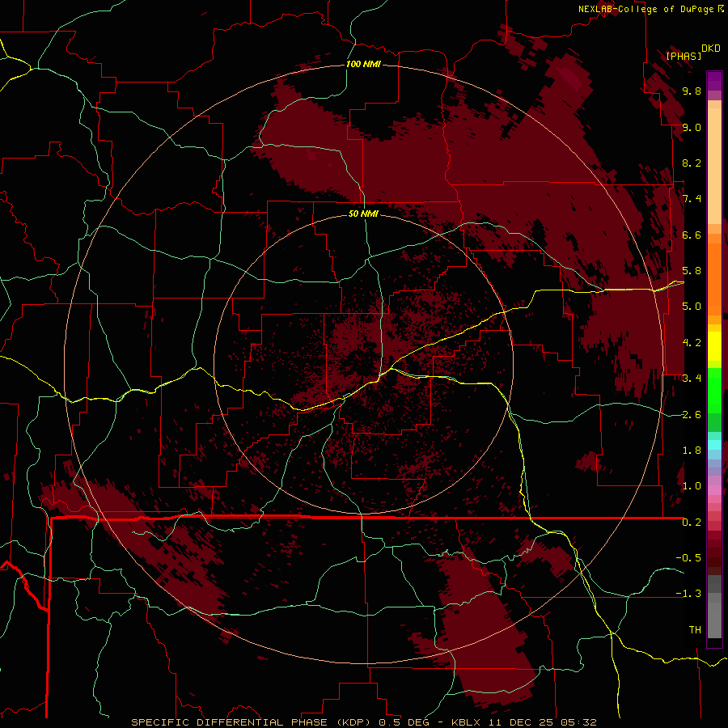Image resolution: width=728 pixels, height=728 pixels.
Task: Select the 4.2 legend value
Action: click(692, 343)
